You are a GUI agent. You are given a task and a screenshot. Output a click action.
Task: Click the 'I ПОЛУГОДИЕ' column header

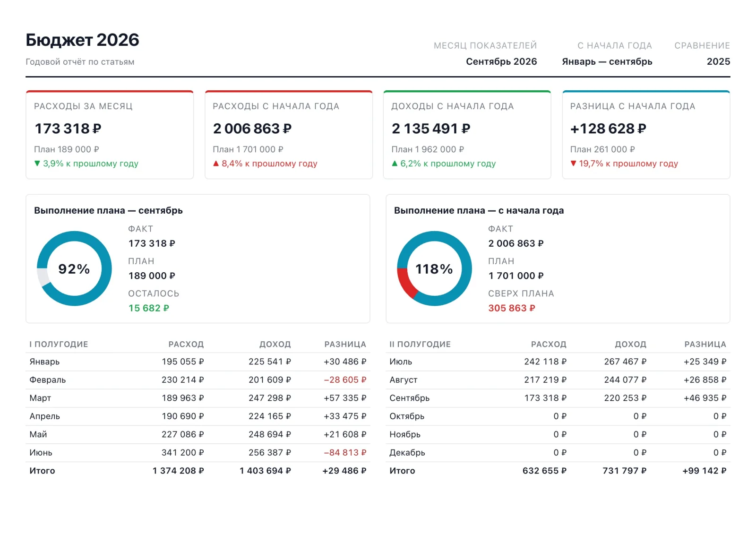pos(59,344)
